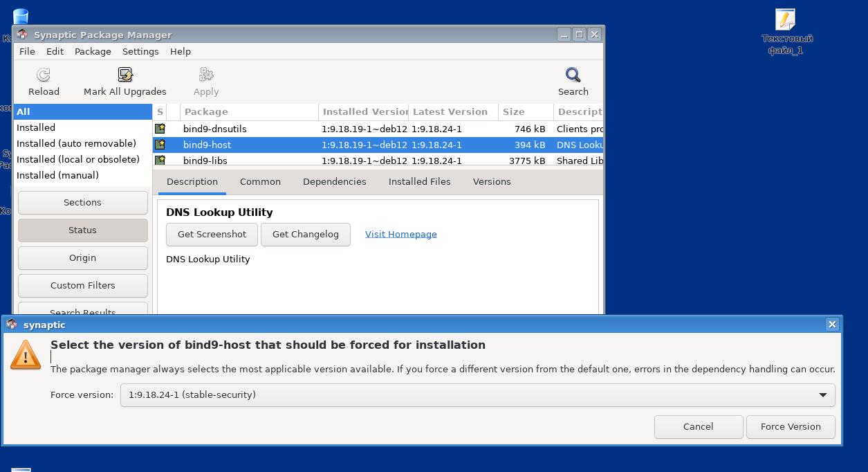Select the Installed status filter
This screenshot has height=472, width=868.
click(x=83, y=127)
